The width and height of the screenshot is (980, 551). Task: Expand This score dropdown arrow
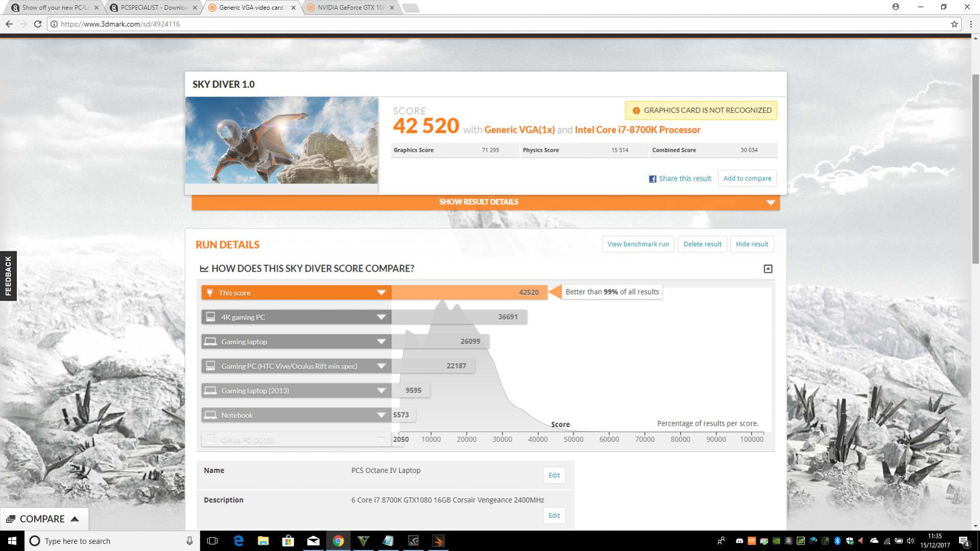381,293
